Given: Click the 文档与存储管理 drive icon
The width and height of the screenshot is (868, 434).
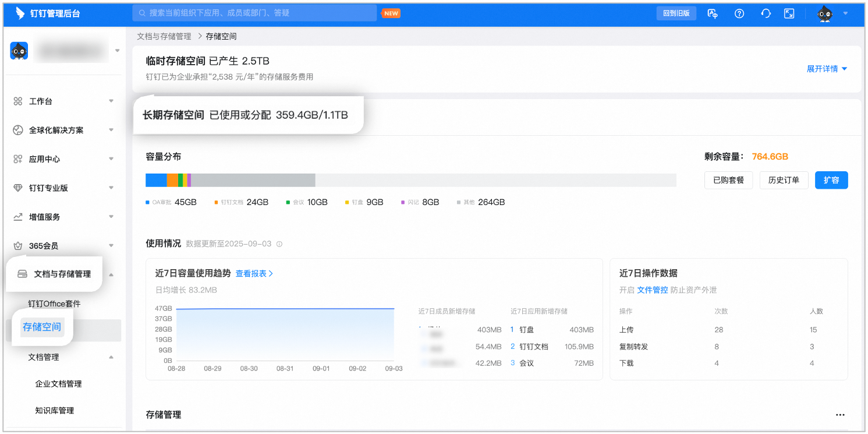Looking at the screenshot, I should tap(23, 274).
